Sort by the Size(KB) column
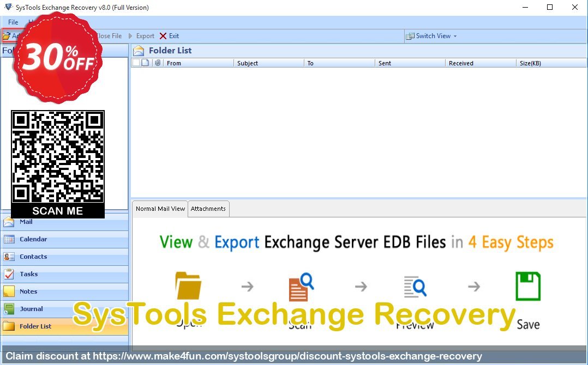Screen dimensions: 588x365 pos(551,63)
